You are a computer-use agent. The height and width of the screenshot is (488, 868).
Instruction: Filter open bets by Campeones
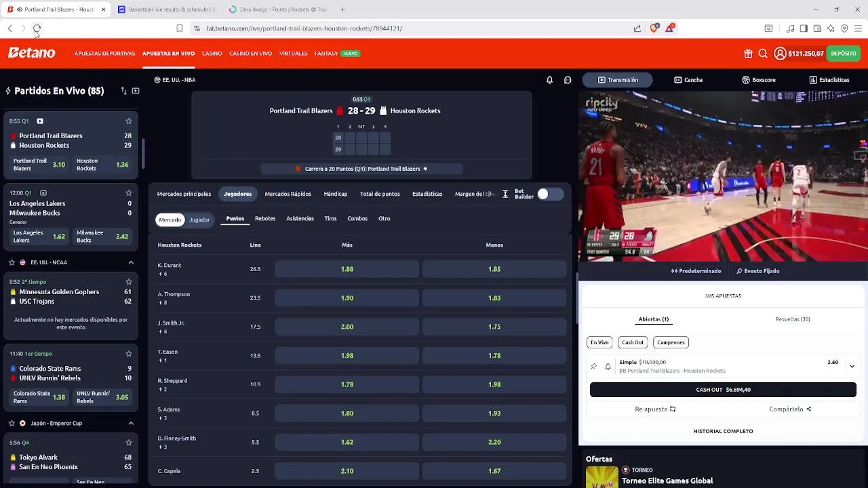pyautogui.click(x=671, y=342)
